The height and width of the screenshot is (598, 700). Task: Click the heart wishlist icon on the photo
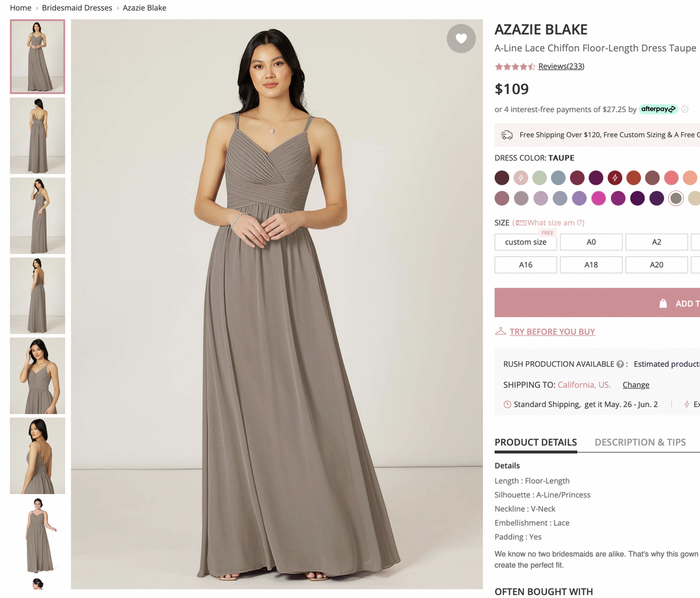click(x=461, y=39)
